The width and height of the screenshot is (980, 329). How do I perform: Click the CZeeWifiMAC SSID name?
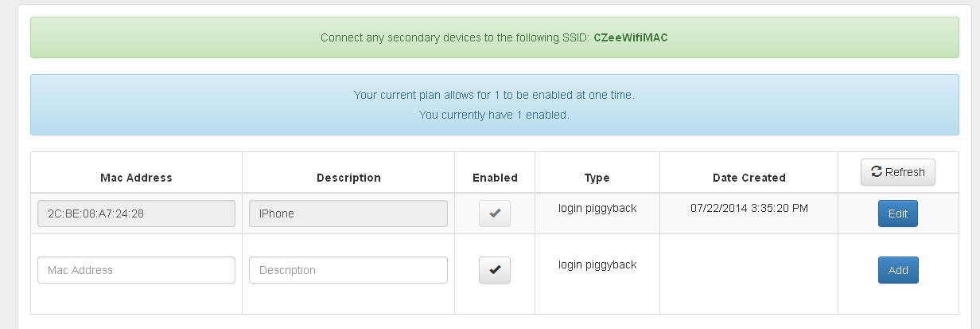click(631, 37)
